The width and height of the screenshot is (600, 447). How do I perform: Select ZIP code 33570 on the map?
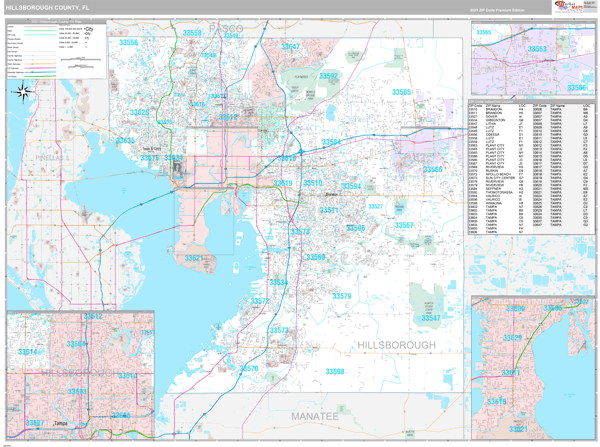coord(249,369)
